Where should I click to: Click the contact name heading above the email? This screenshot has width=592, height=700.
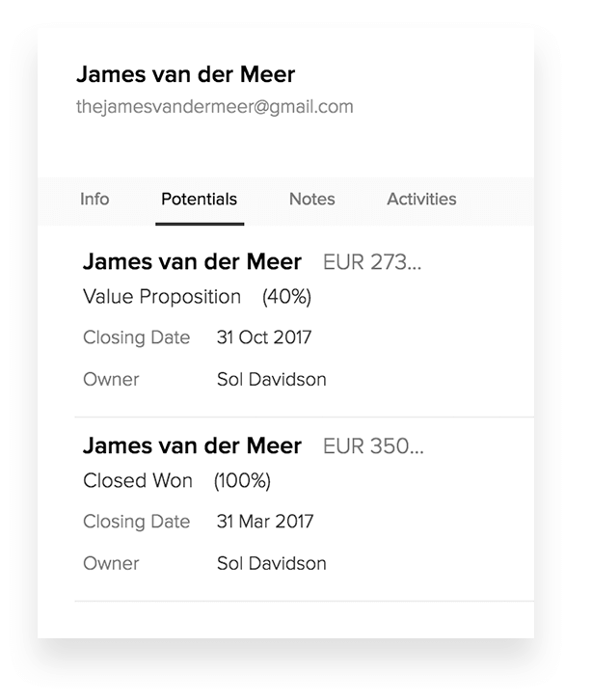coord(185,74)
